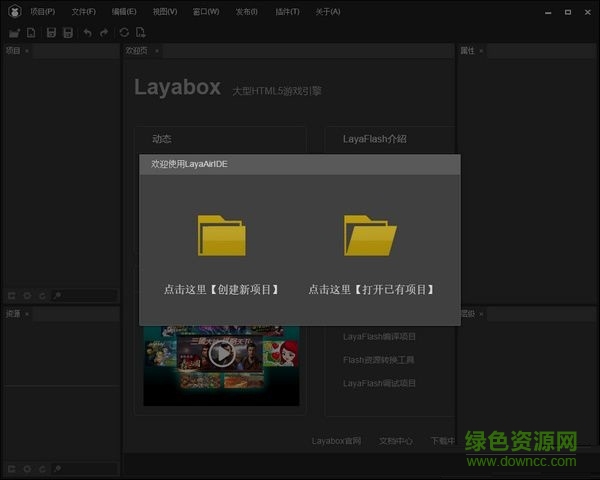Viewport: 600px width, 480px height.
Task: Select the 属性 panel tab
Action: coord(467,51)
